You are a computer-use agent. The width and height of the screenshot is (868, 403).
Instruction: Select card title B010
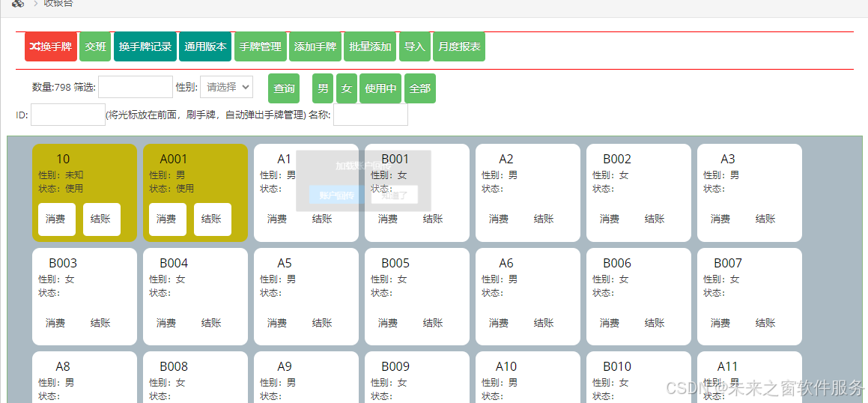pyautogui.click(x=616, y=366)
